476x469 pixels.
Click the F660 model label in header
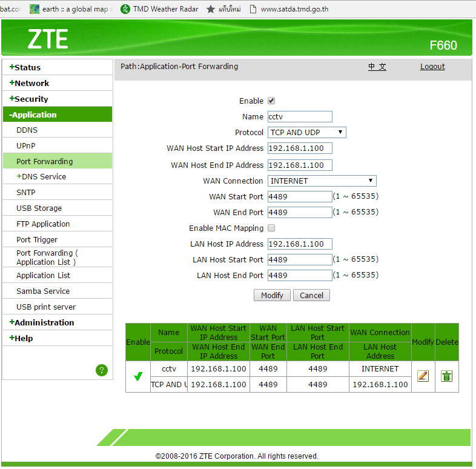pos(443,45)
